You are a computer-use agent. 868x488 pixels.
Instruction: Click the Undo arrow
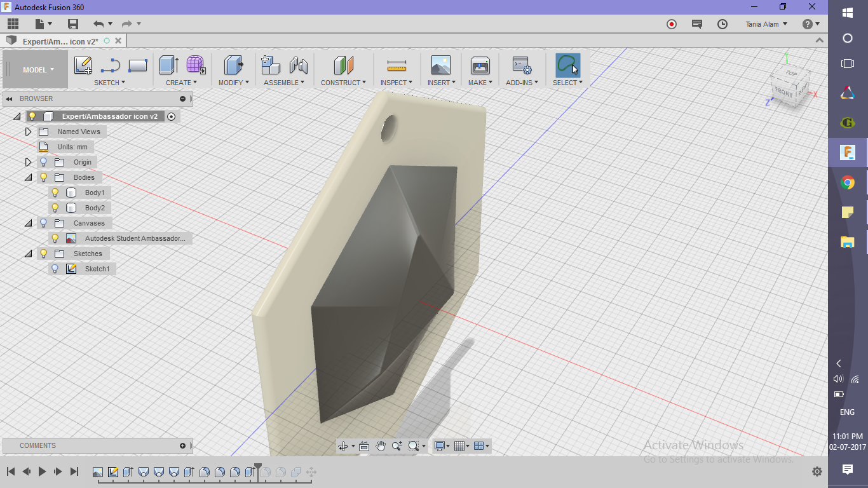(98, 24)
